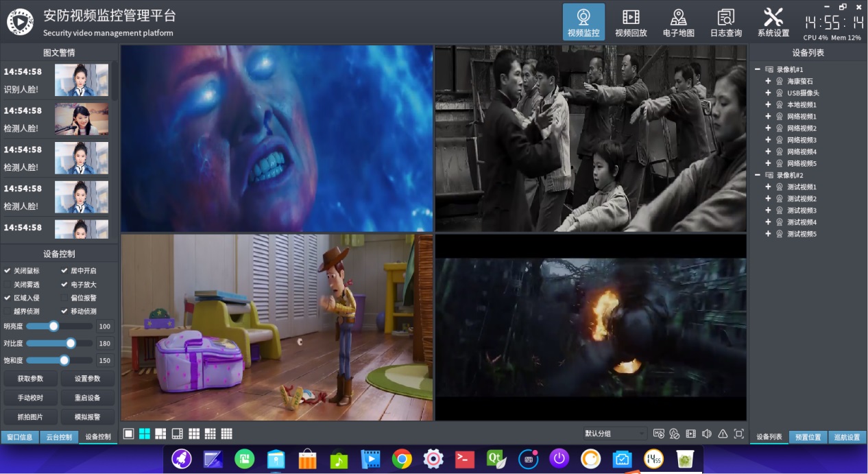Open the 电子地图 map view

[x=678, y=22]
